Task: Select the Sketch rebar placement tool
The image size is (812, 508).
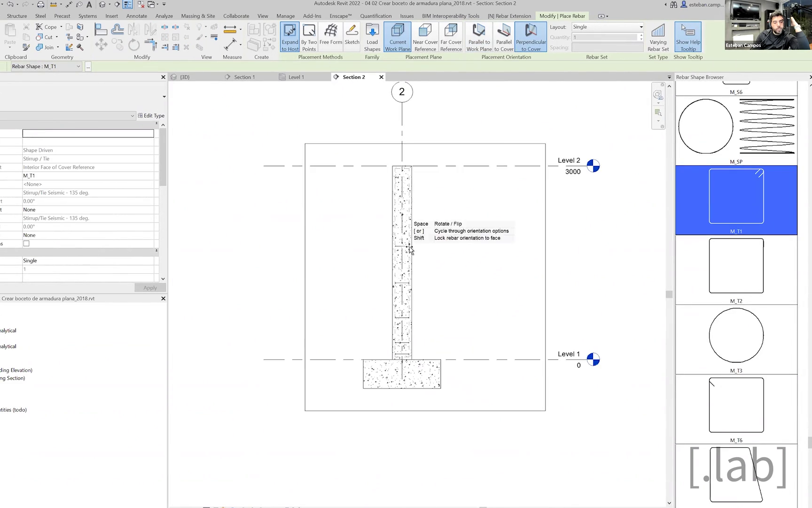Action: [351, 35]
